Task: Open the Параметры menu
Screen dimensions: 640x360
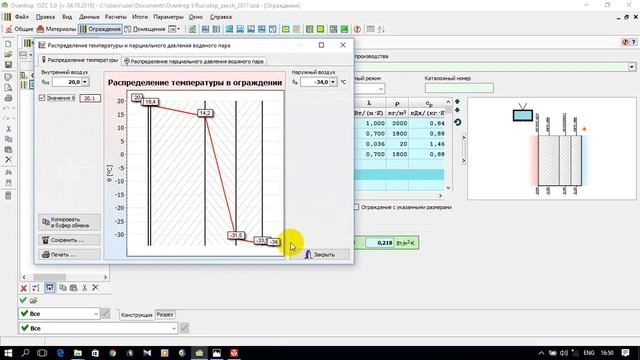Action: click(168, 17)
